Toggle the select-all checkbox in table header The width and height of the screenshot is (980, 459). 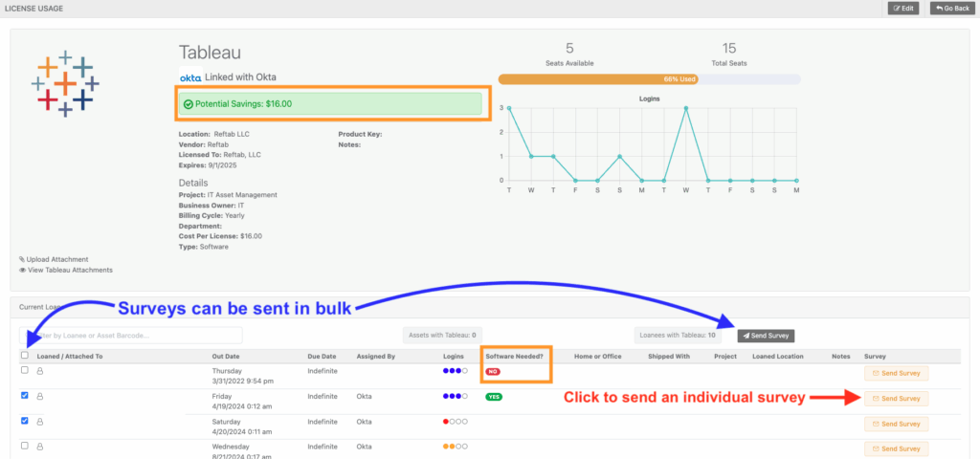(25, 356)
